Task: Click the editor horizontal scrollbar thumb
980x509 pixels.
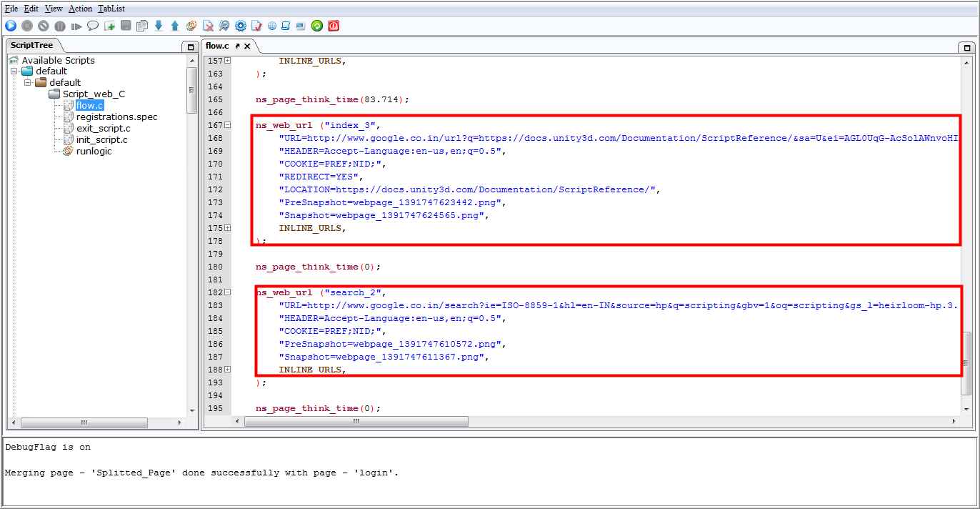Action: [x=356, y=422]
